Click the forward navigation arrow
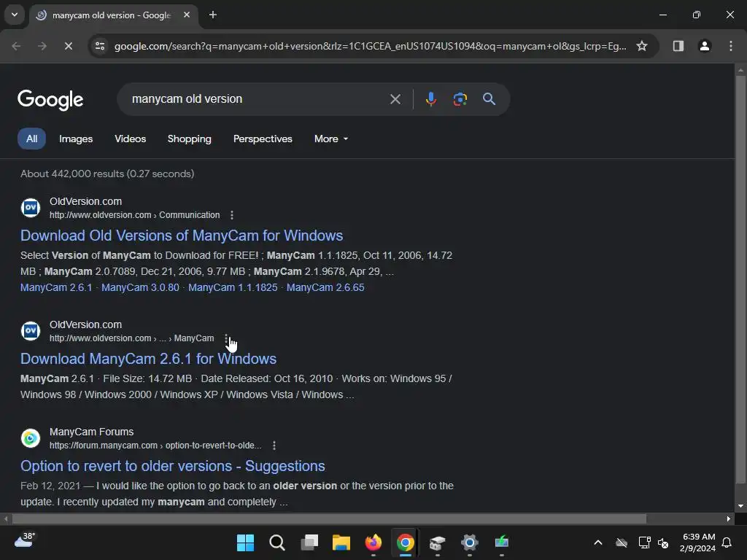This screenshot has width=747, height=560. (x=42, y=46)
